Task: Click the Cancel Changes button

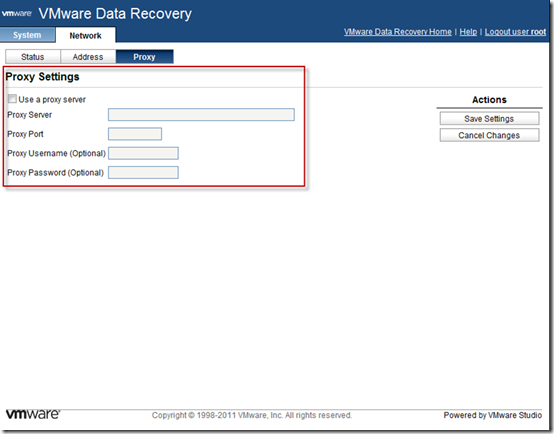Action: click(x=489, y=135)
